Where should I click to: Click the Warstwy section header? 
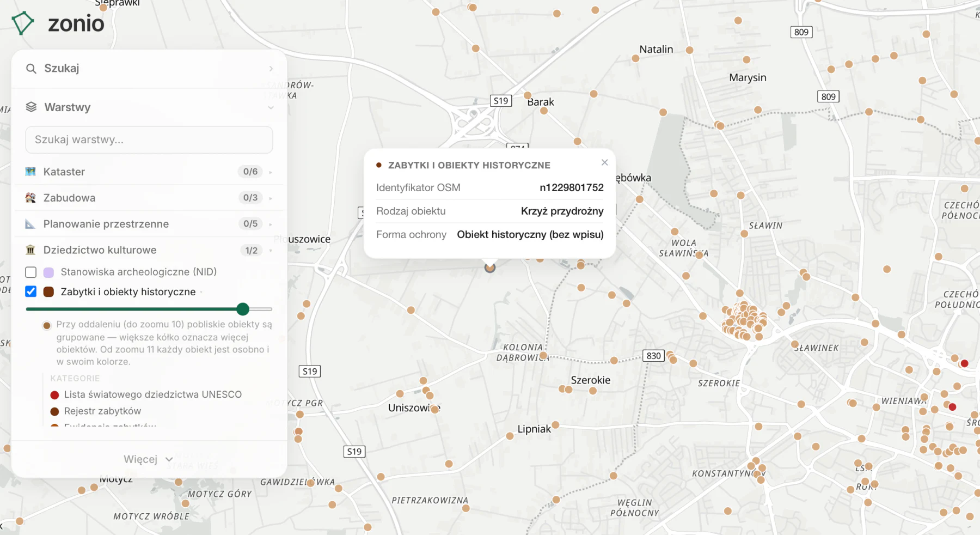click(x=149, y=107)
